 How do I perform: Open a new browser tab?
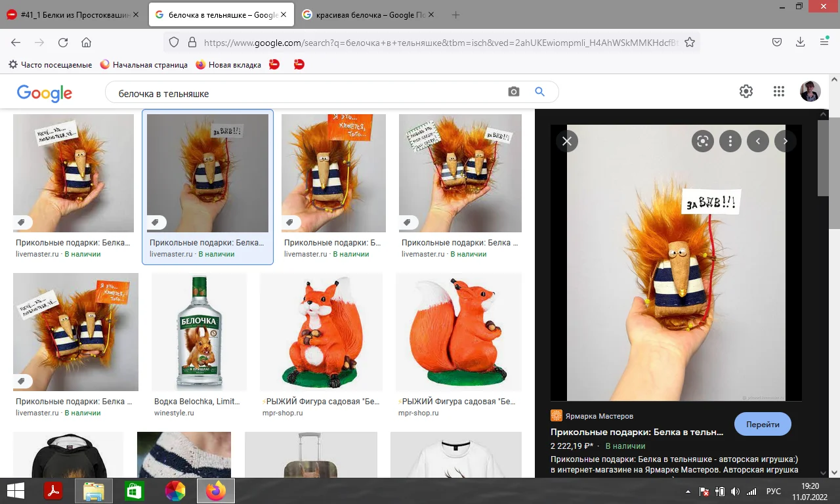pyautogui.click(x=455, y=14)
